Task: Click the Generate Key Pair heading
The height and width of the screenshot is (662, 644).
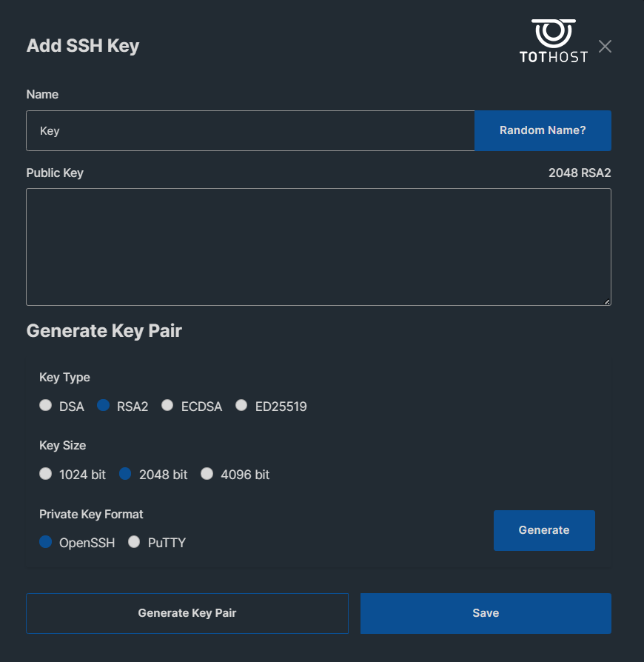Action: (x=104, y=330)
